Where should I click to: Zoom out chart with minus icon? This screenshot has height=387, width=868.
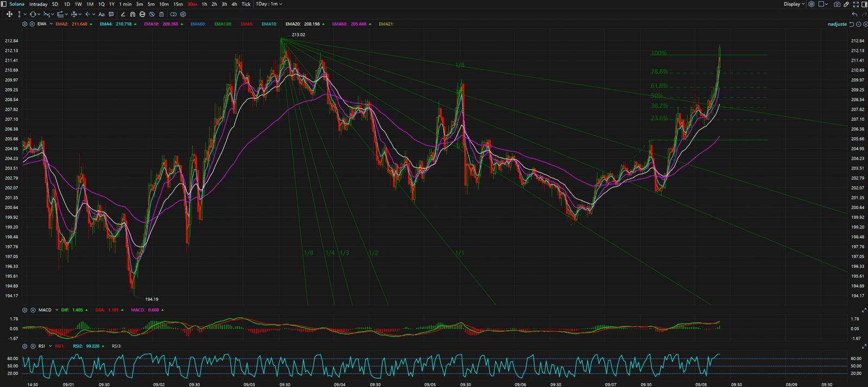pyautogui.click(x=859, y=24)
